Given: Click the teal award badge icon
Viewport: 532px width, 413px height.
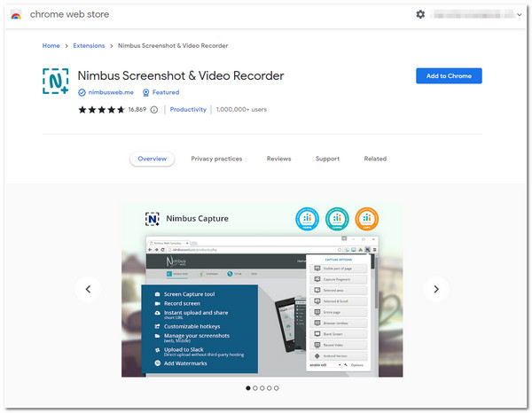Looking at the screenshot, I should [x=337, y=219].
